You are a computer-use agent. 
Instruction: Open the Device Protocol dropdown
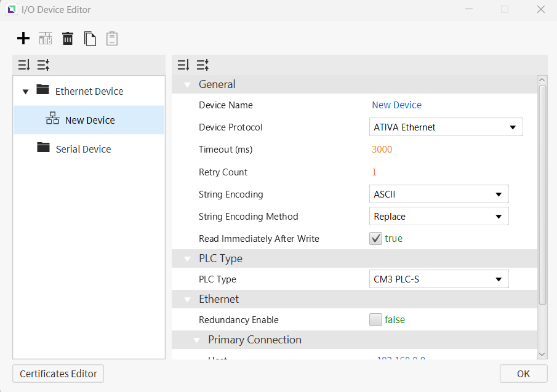(x=446, y=127)
